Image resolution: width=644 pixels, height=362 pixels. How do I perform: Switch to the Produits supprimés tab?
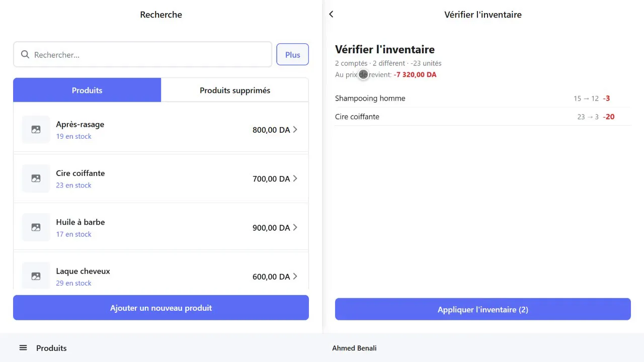tap(235, 90)
